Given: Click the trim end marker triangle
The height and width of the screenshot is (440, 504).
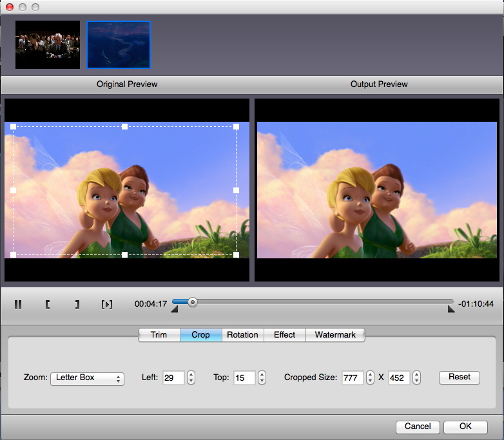Looking at the screenshot, I should tap(451, 309).
